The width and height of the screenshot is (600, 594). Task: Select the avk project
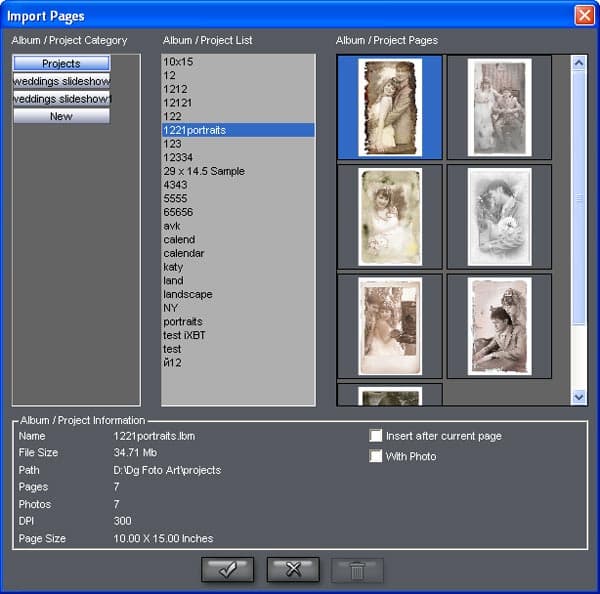point(238,226)
